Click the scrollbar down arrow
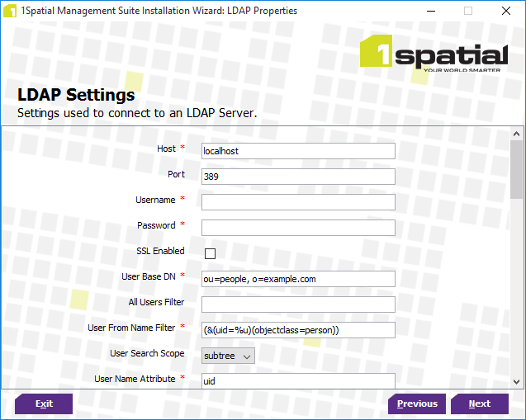Screen dimensions: 526x420 (x=516, y=381)
